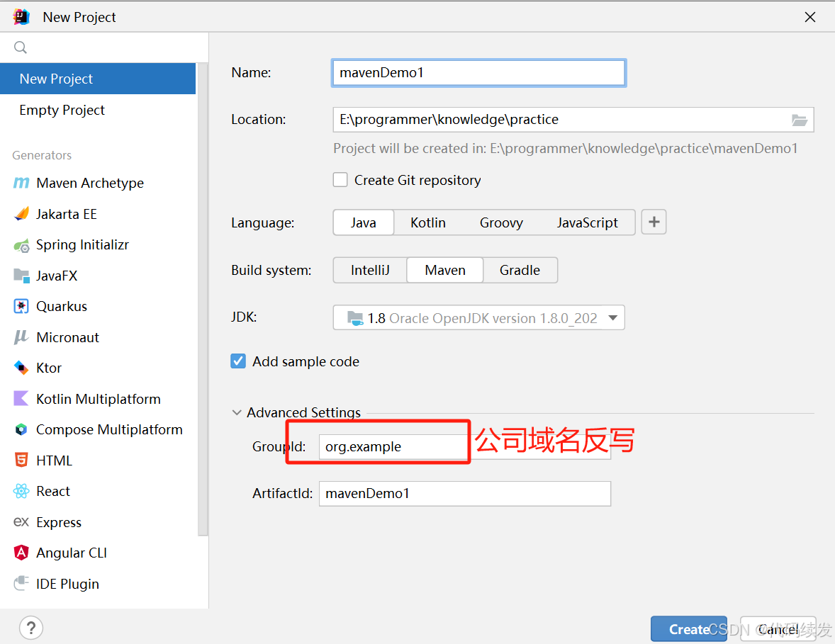This screenshot has height=644, width=835.
Task: Click the Jakarta EE generator icon
Action: pyautogui.click(x=21, y=214)
